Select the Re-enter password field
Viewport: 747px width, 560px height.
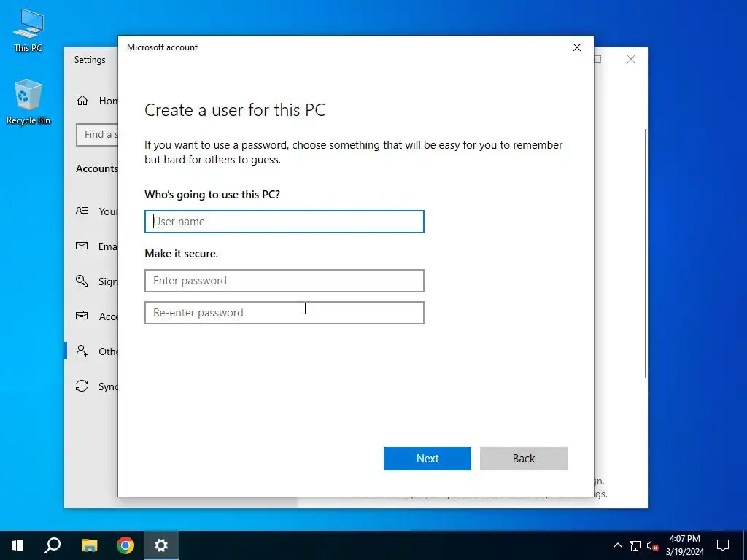pos(284,313)
